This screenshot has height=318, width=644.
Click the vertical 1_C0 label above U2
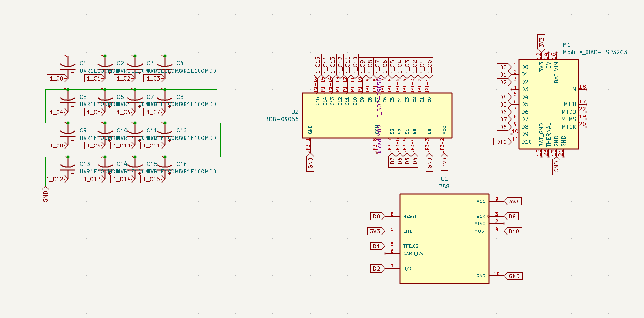(429, 67)
